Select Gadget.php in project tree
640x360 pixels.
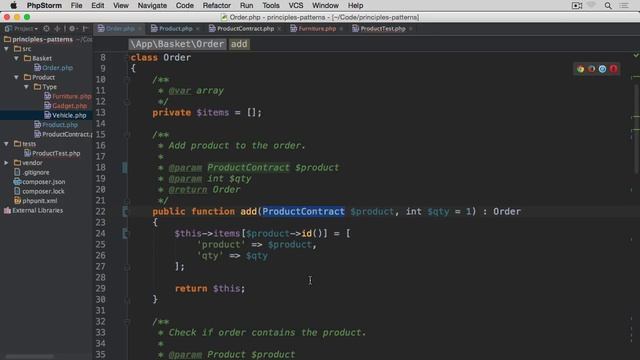[65, 106]
